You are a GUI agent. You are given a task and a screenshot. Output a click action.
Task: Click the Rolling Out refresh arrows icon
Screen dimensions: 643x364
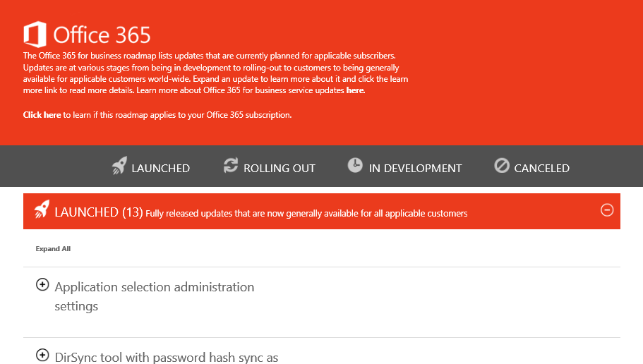click(231, 166)
